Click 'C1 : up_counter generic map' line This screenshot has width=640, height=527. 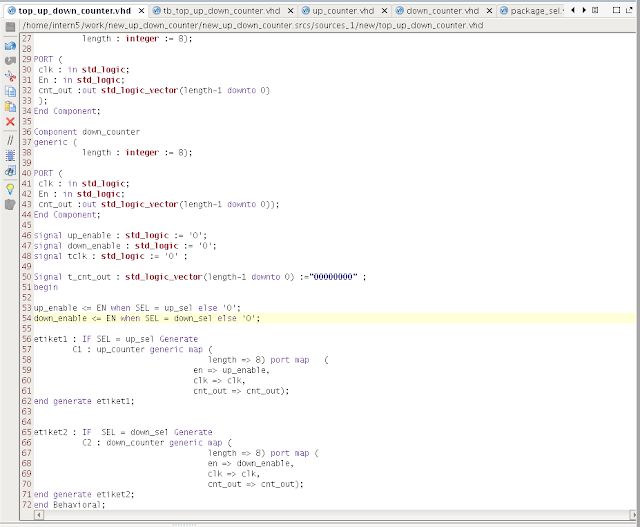click(142, 349)
